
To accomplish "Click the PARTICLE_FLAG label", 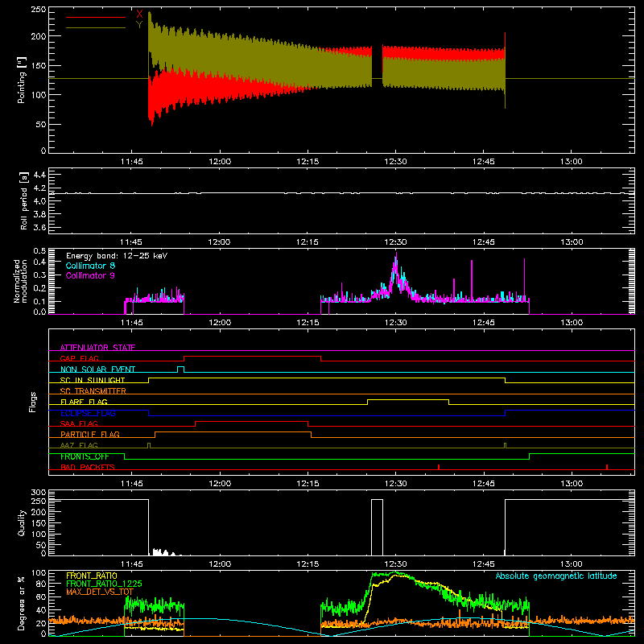I will [90, 434].
